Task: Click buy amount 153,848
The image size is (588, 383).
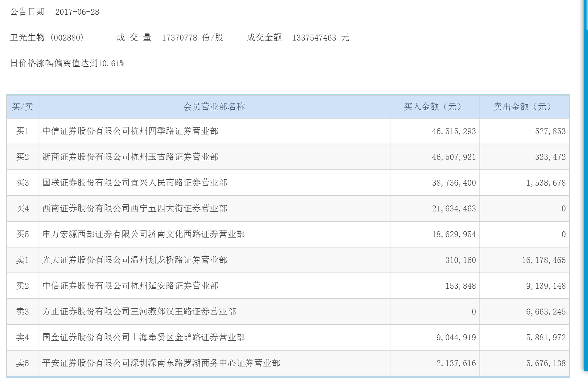Action: 461,286
